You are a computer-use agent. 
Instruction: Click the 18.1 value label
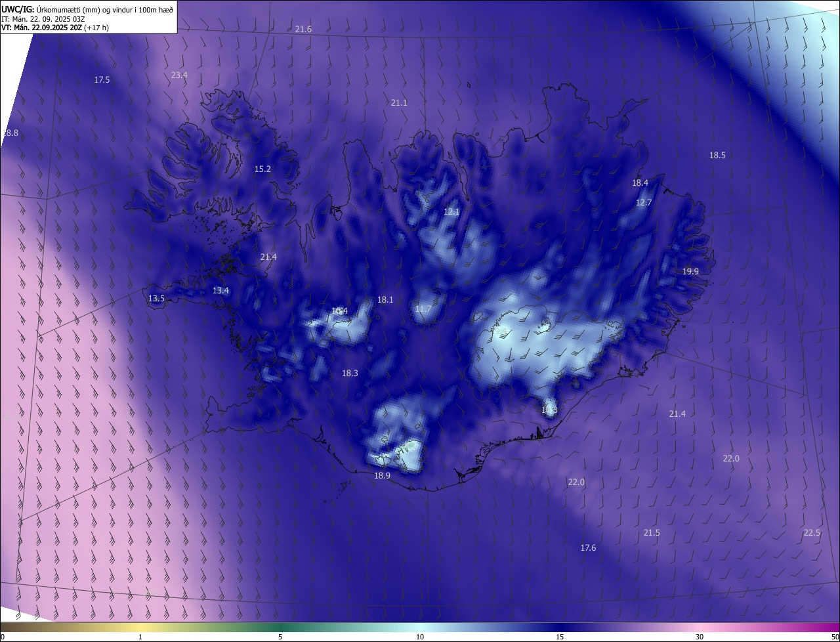[385, 300]
